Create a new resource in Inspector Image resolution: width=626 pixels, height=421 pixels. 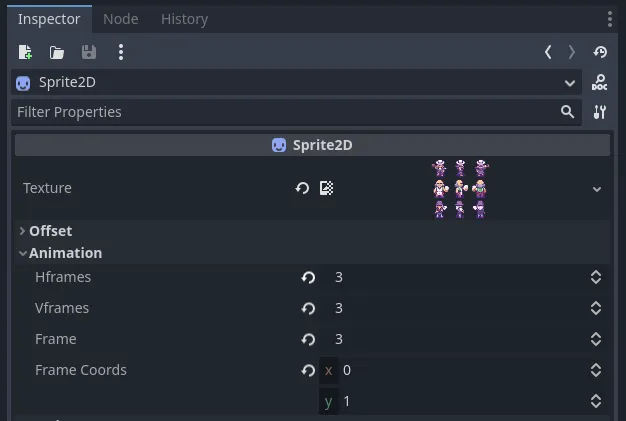[x=25, y=52]
